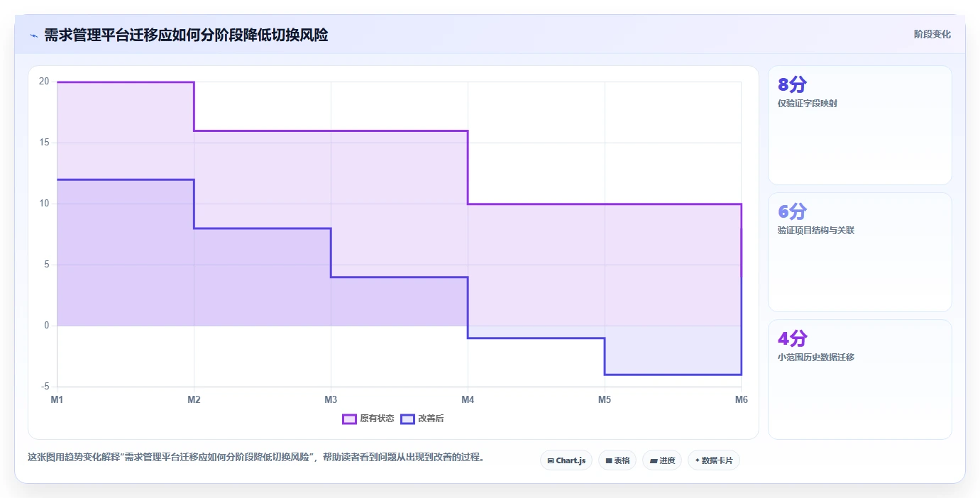Click the y-axis value 20
Screen dimensions: 980x498
[x=44, y=82]
